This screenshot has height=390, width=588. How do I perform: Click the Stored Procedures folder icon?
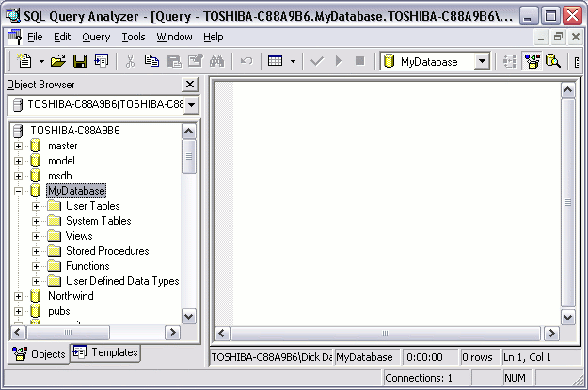(55, 251)
